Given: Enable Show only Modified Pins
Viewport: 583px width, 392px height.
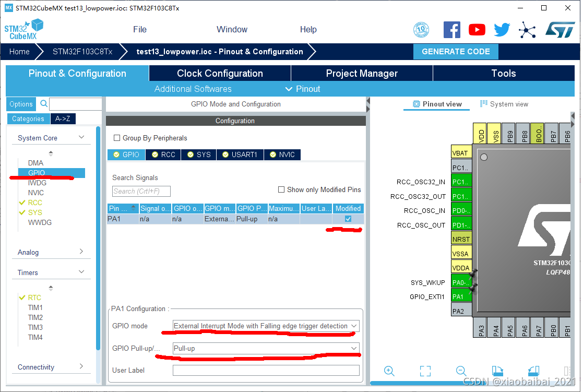Looking at the screenshot, I should [281, 189].
